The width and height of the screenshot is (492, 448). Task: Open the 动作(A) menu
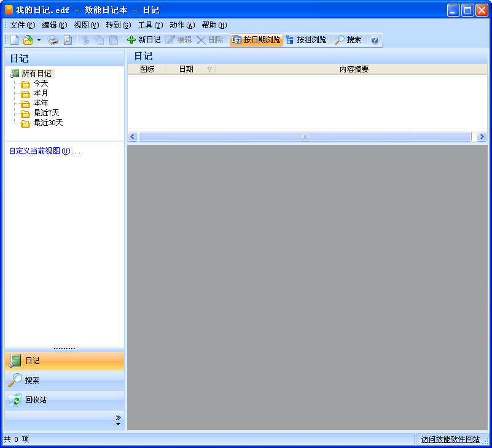pos(182,25)
